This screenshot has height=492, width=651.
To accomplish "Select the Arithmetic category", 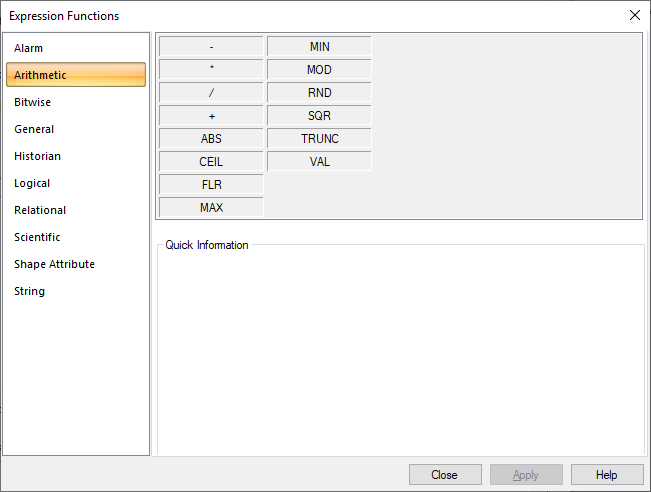I will click(76, 75).
